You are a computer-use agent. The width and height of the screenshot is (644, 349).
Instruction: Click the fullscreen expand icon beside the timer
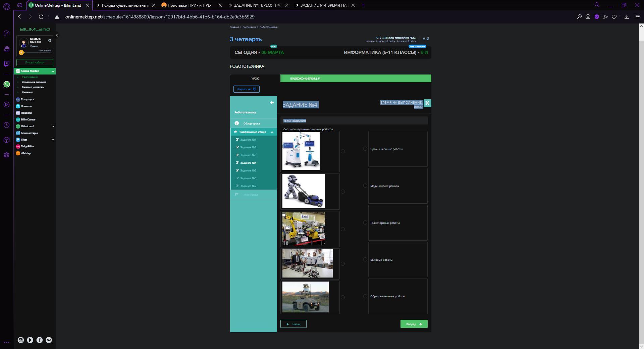point(427,103)
